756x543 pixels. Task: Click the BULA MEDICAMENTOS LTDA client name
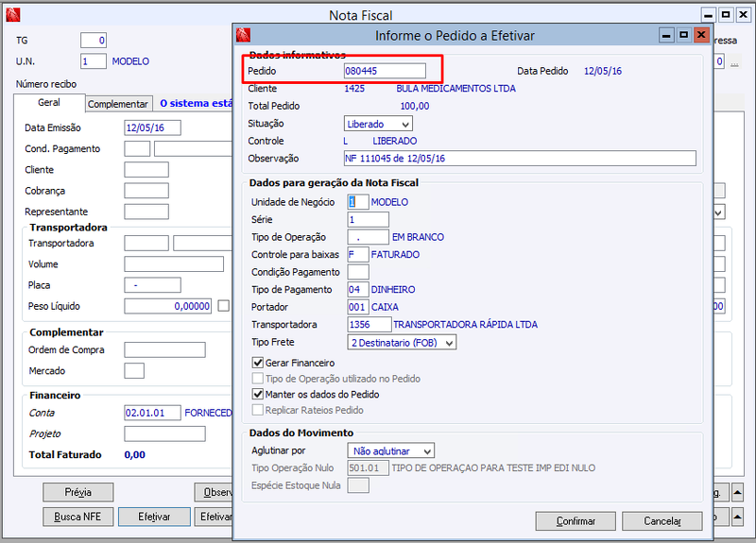456,89
